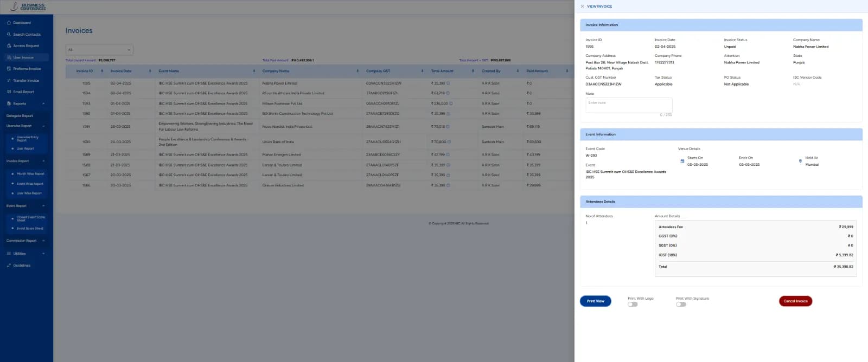Click invoice ID 1594 in the table

(x=86, y=93)
